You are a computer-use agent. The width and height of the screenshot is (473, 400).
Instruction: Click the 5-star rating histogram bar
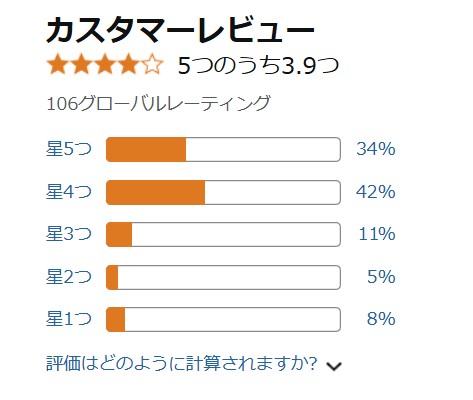[x=223, y=149]
